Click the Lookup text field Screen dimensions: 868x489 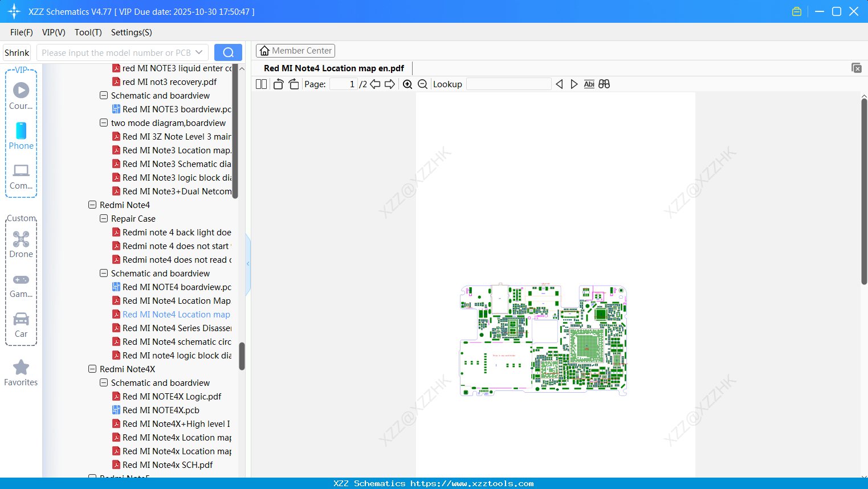click(509, 84)
